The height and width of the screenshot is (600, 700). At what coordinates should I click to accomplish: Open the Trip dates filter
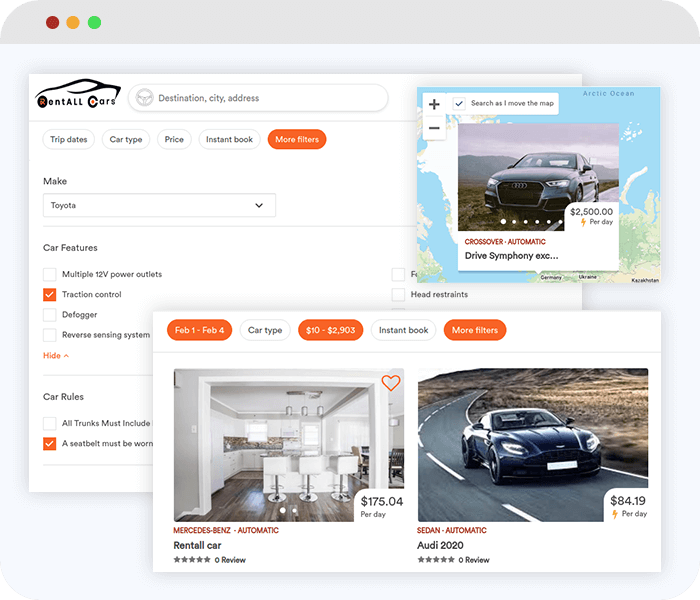tap(69, 139)
